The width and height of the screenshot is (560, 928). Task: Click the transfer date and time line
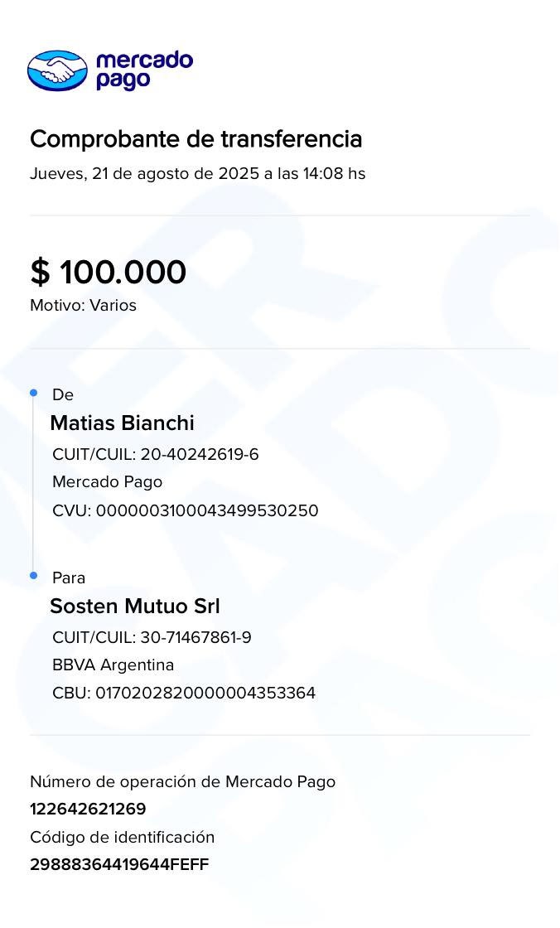point(198,174)
